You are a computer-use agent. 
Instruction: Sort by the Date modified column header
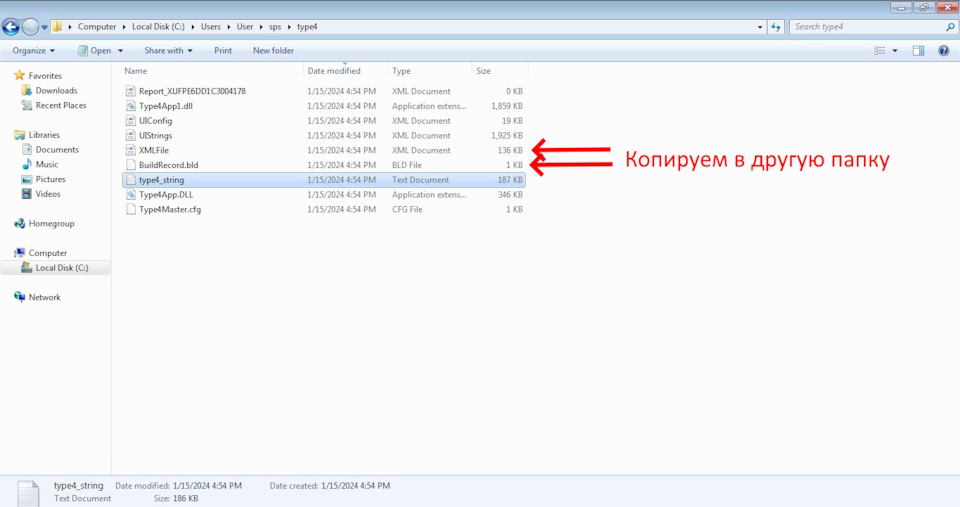(334, 71)
